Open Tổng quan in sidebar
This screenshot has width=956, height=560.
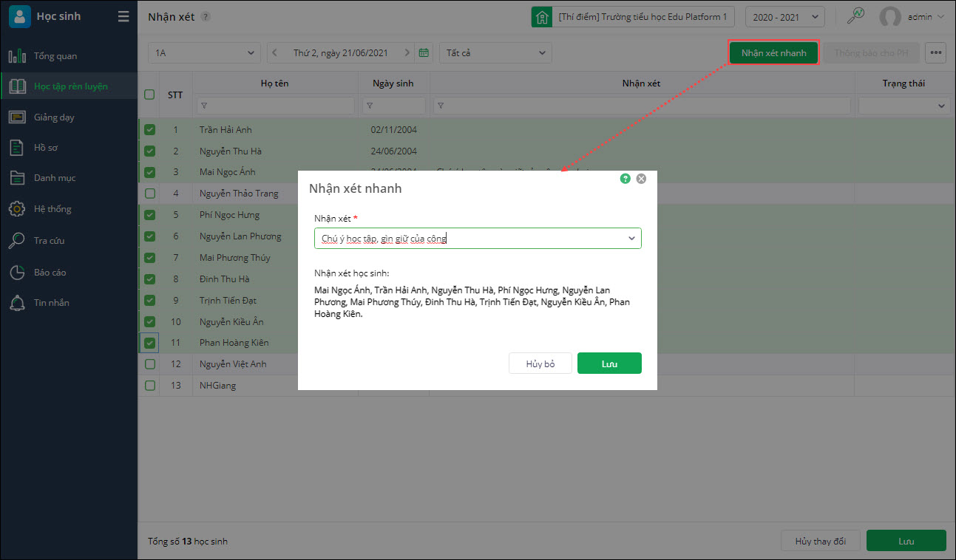click(55, 56)
